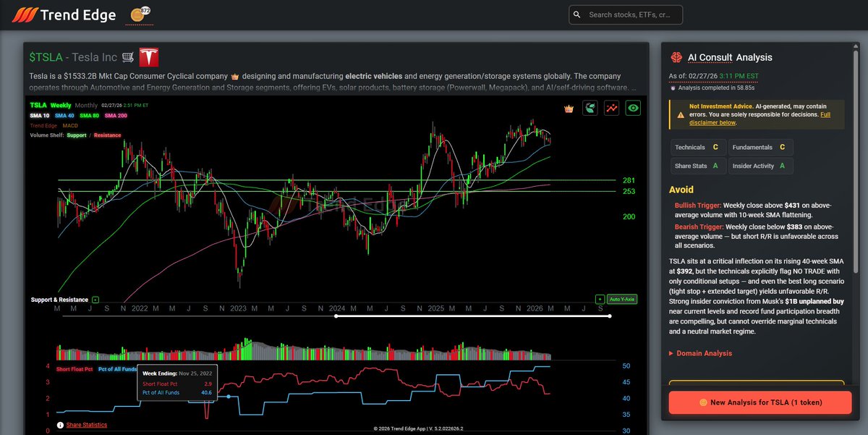Click the warning triangle in disclaimer box
Image resolution: width=868 pixels, height=435 pixels.
(681, 114)
